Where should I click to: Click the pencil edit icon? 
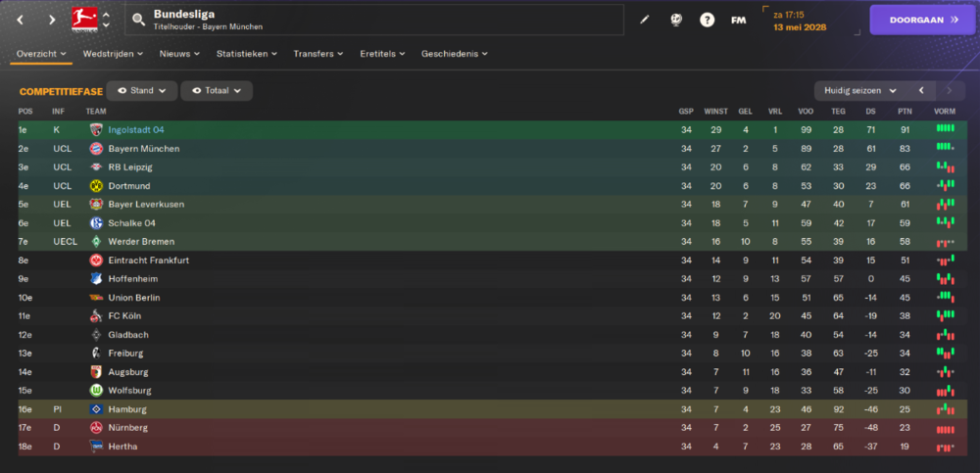pos(645,20)
